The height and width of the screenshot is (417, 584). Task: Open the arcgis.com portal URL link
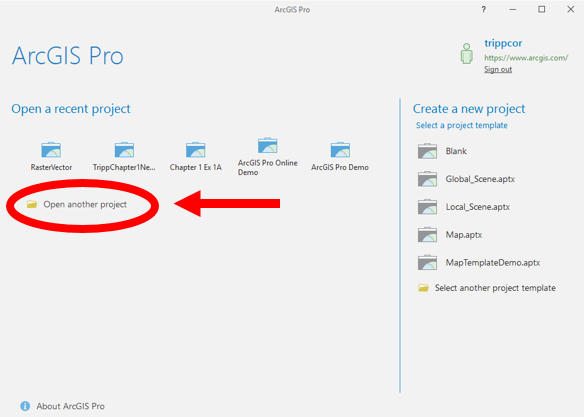[x=526, y=58]
